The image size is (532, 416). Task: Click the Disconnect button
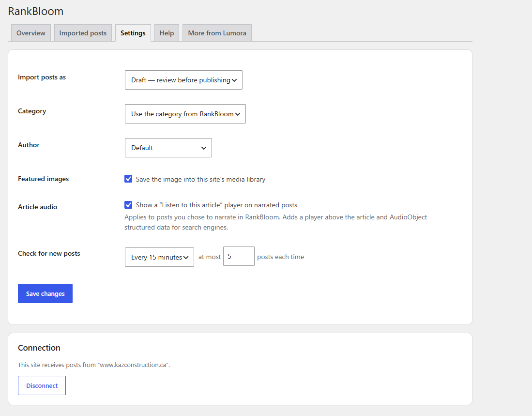(42, 385)
